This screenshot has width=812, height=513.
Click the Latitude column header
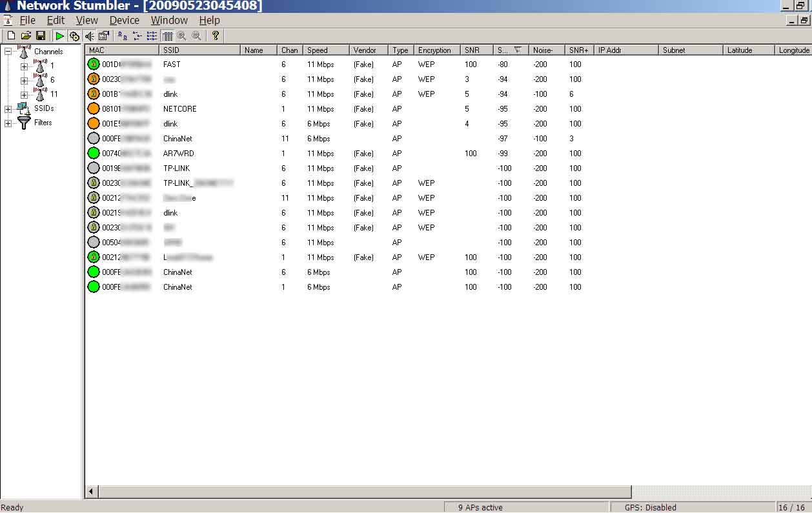click(x=749, y=50)
